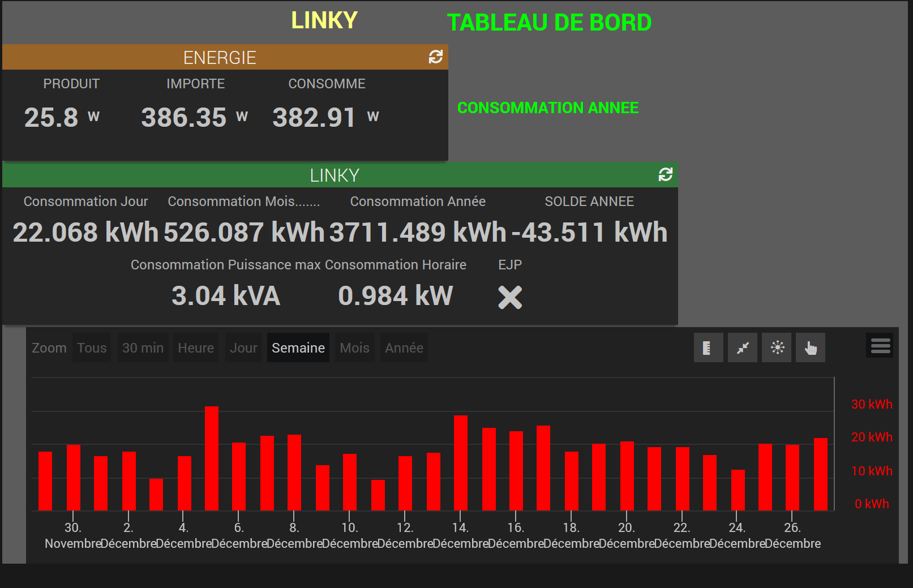Switch chart zoom to Jour
913x588 pixels.
[243, 347]
